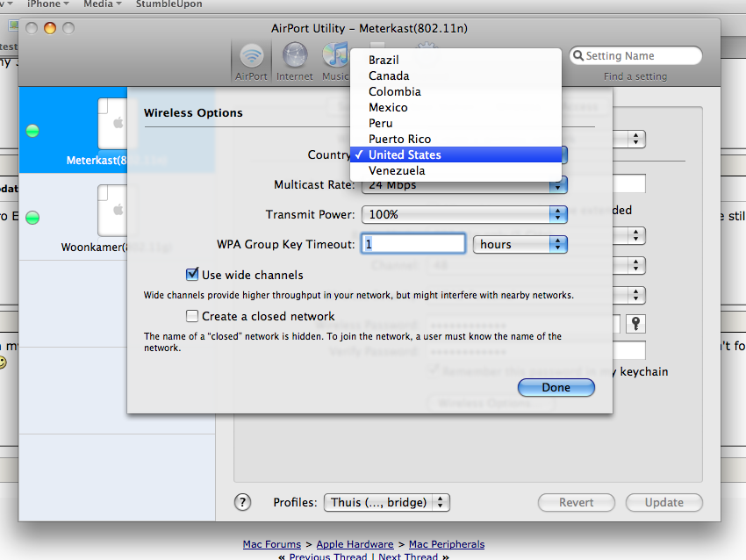Choose Canada from country list
The width and height of the screenshot is (746, 560).
click(455, 75)
